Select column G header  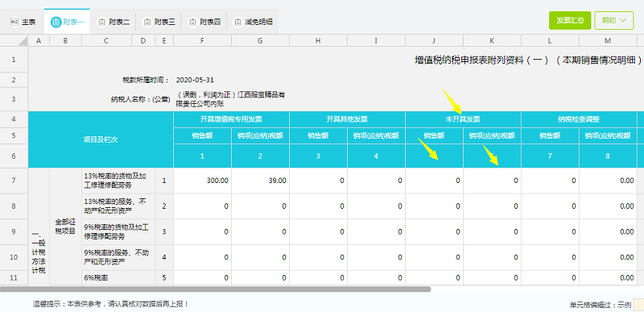[260, 40]
